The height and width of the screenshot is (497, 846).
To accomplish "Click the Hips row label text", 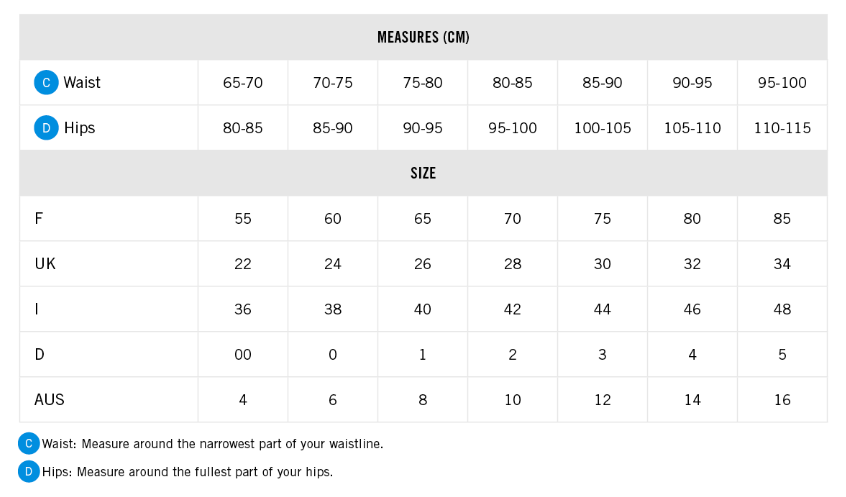I will click(x=79, y=128).
